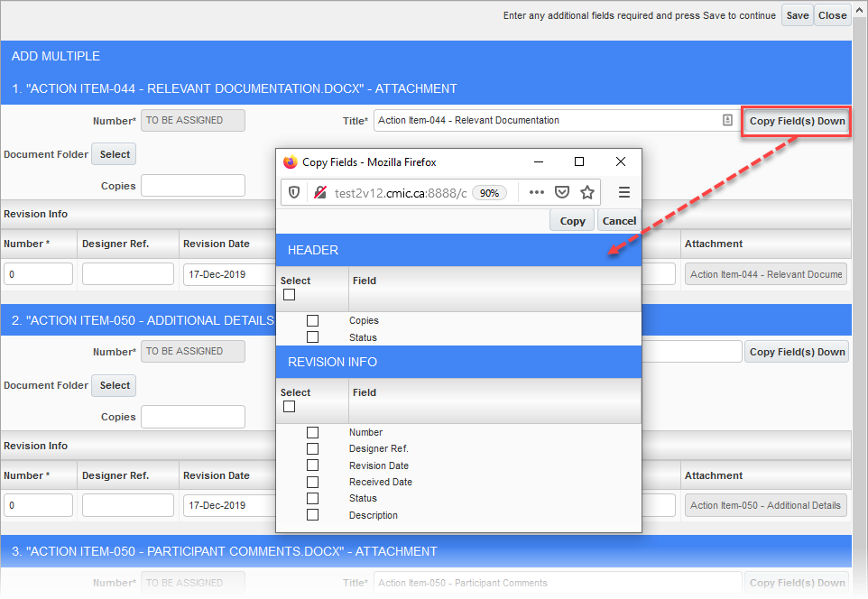Bookmark this page with the star icon
The height and width of the screenshot is (599, 868).
pyautogui.click(x=586, y=192)
